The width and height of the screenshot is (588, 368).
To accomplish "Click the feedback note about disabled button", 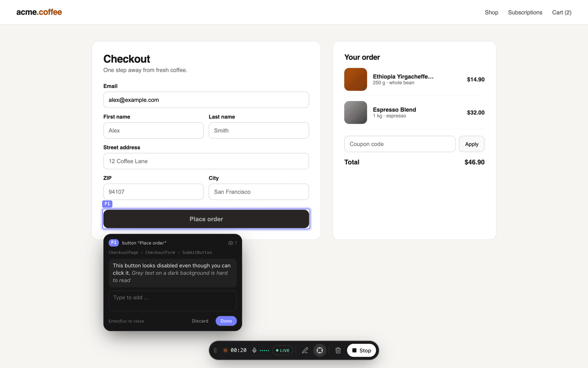I will click(173, 273).
